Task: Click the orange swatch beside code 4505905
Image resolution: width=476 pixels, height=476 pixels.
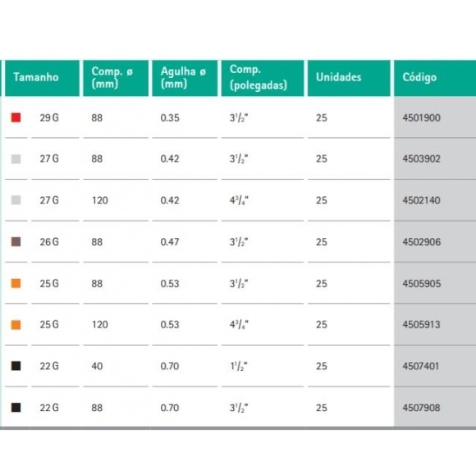Action: tap(16, 283)
